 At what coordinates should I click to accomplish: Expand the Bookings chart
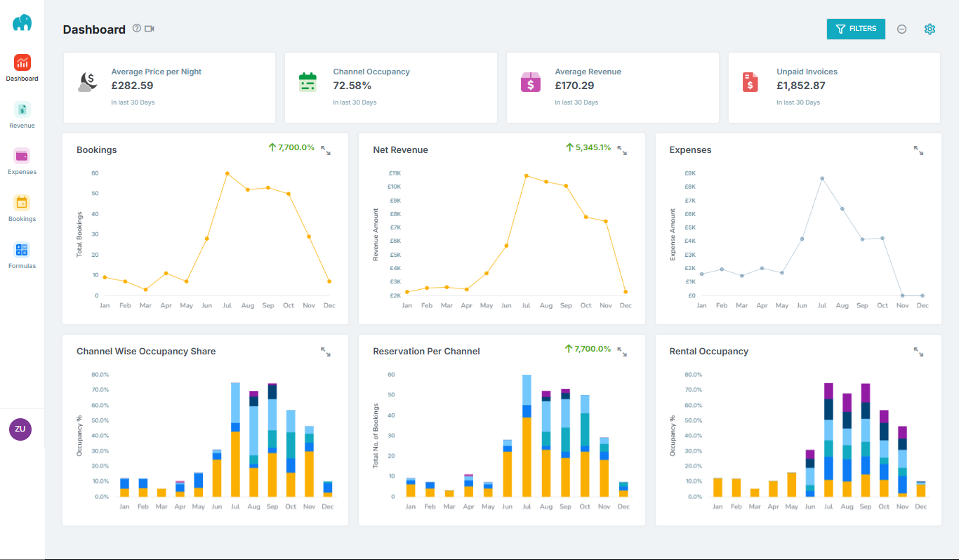click(326, 150)
